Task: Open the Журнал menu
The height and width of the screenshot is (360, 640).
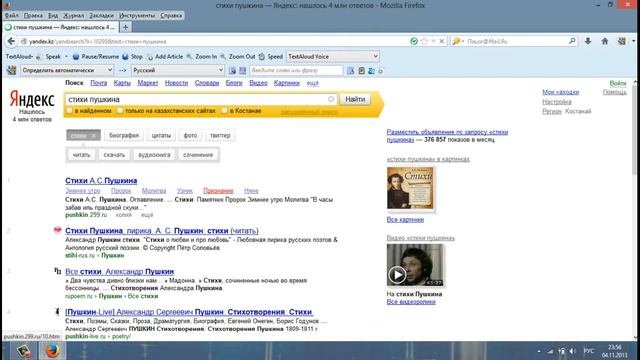Action: click(x=73, y=16)
